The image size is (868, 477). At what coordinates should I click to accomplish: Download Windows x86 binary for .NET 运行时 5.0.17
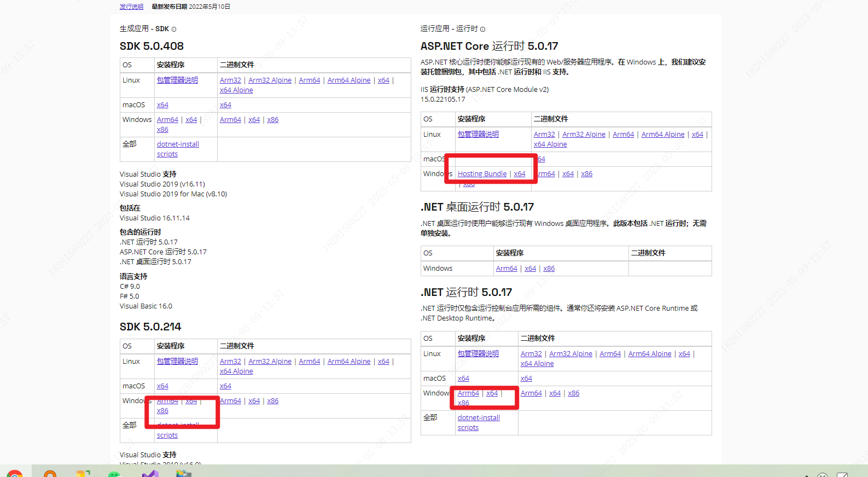click(x=573, y=393)
